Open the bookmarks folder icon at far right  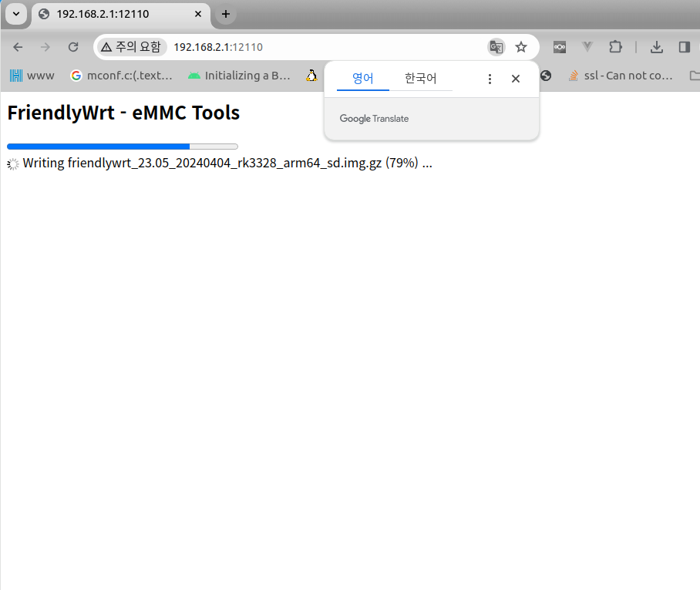695,76
